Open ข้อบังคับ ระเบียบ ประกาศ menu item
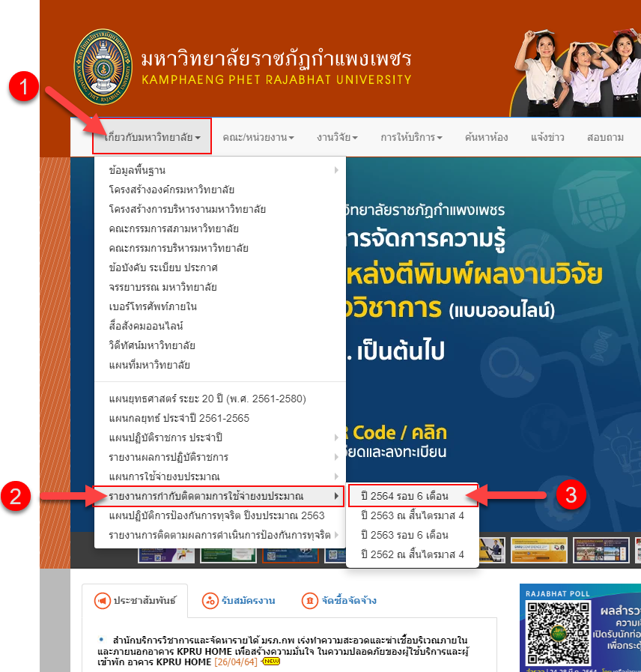 point(220,267)
